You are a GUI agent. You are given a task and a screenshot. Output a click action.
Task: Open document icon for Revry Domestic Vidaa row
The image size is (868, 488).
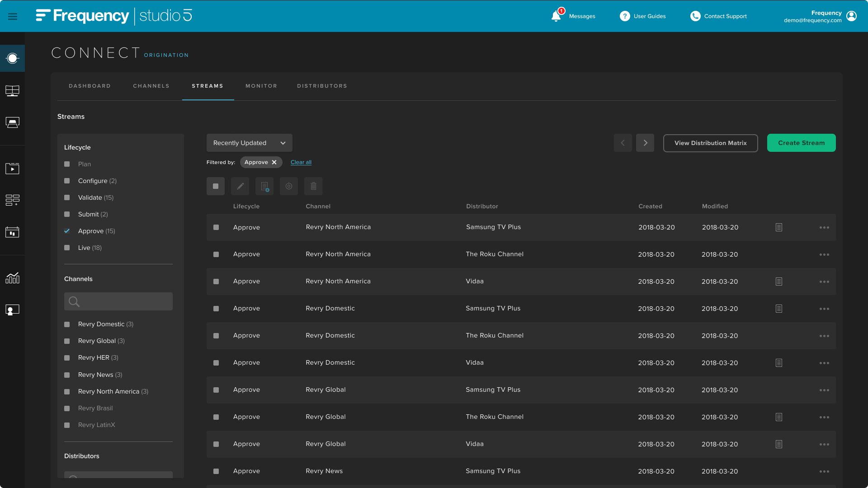[x=779, y=363]
